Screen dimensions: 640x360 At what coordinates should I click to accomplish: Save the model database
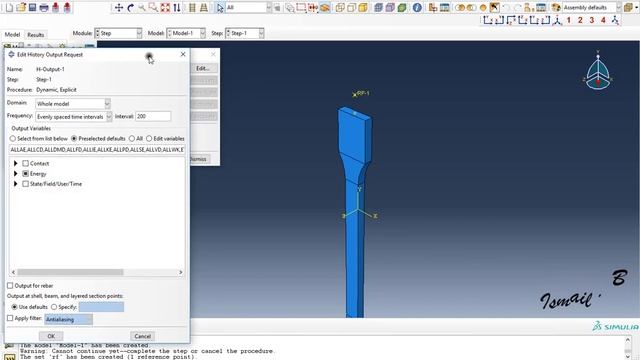(32, 7)
